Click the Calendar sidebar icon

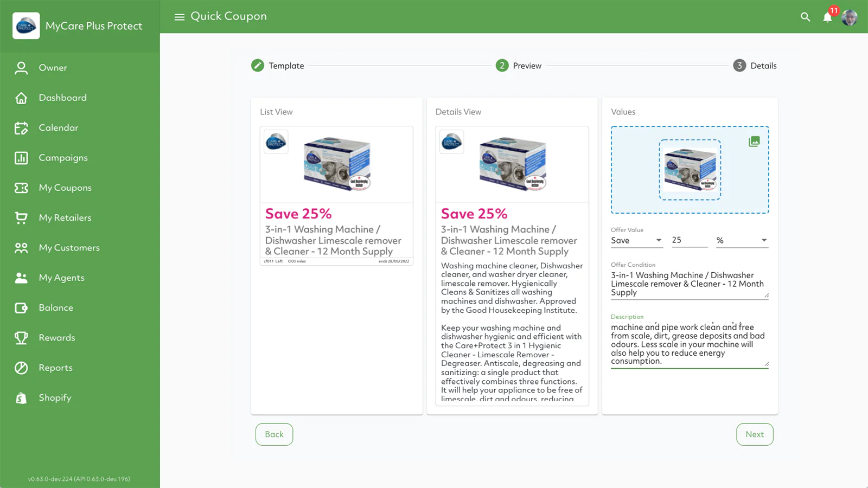(x=21, y=128)
